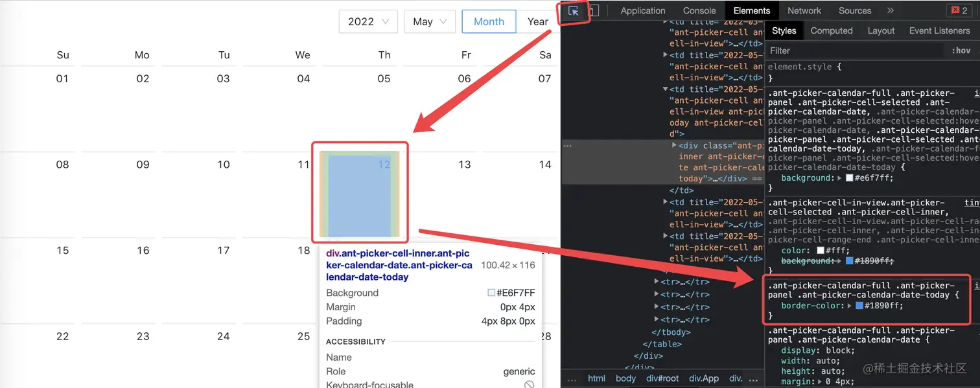The image size is (980, 388).
Task: Select the highlighted calendar date 12
Action: click(x=360, y=194)
